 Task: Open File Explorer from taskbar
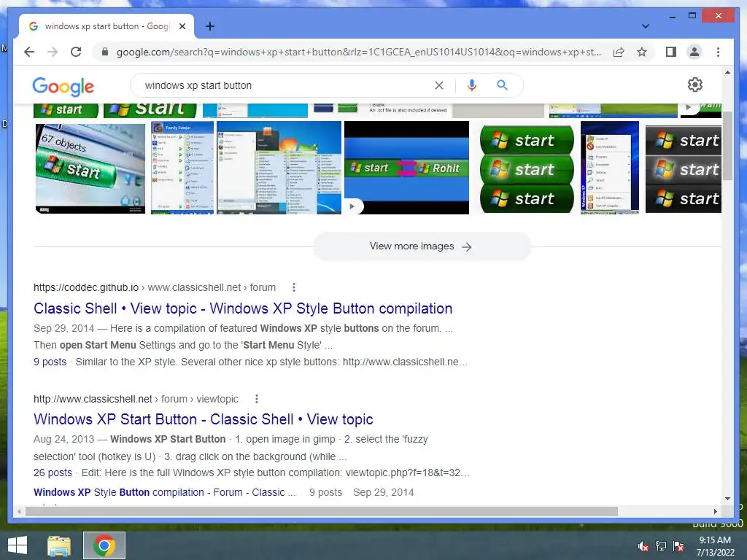59,545
